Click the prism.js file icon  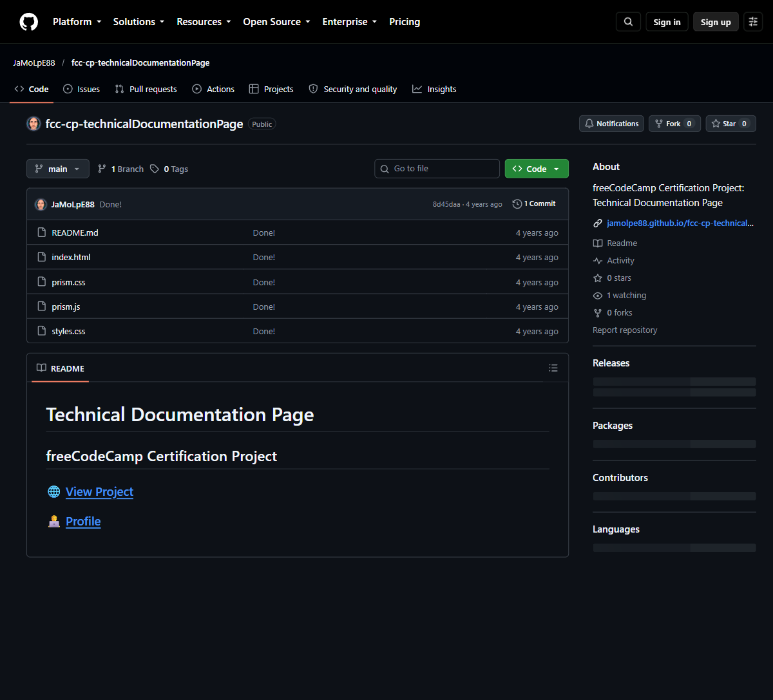pos(42,307)
